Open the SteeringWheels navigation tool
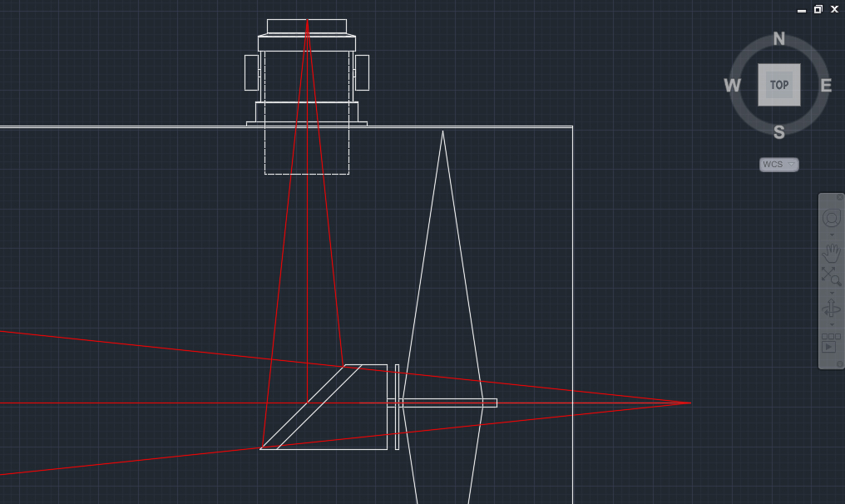This screenshot has width=845, height=504. [x=831, y=219]
